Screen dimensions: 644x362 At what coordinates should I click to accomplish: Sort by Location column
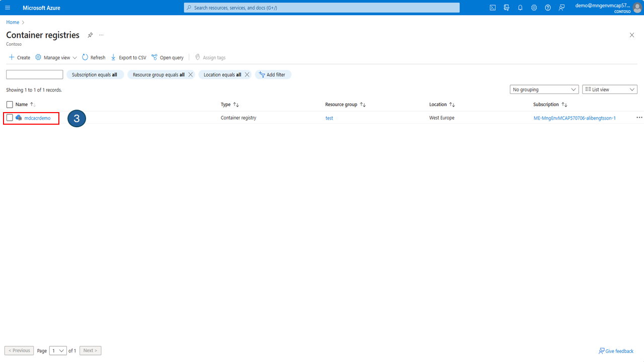442,105
